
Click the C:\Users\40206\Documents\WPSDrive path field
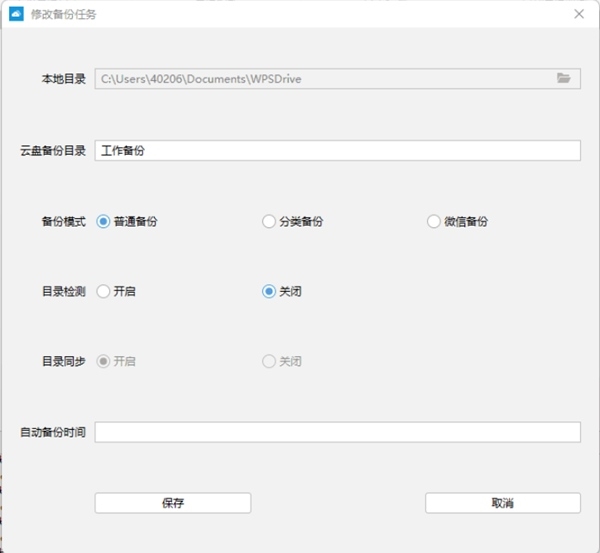tap(338, 78)
